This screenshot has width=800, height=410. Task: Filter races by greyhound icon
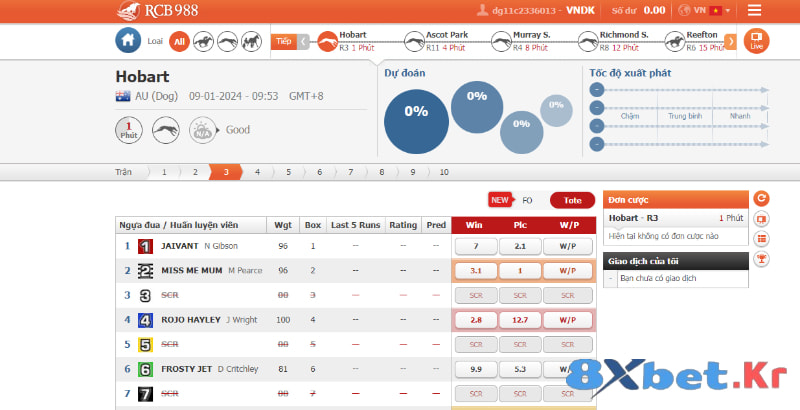click(x=227, y=41)
